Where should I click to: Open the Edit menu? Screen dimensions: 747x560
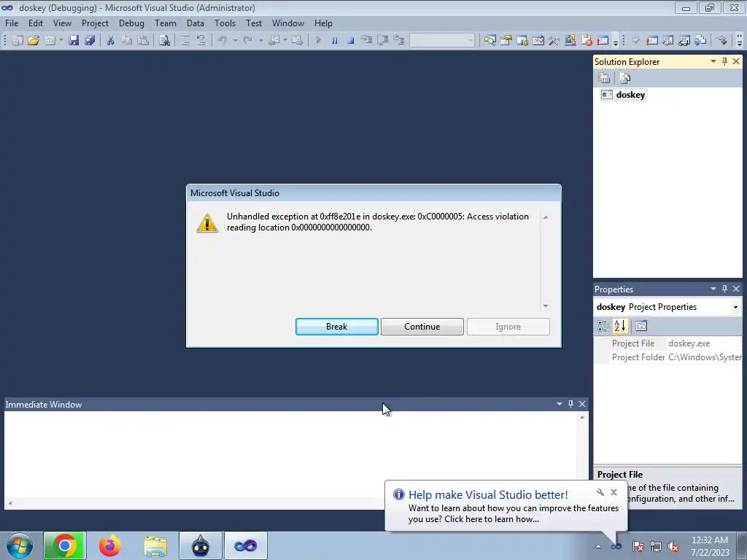point(36,23)
